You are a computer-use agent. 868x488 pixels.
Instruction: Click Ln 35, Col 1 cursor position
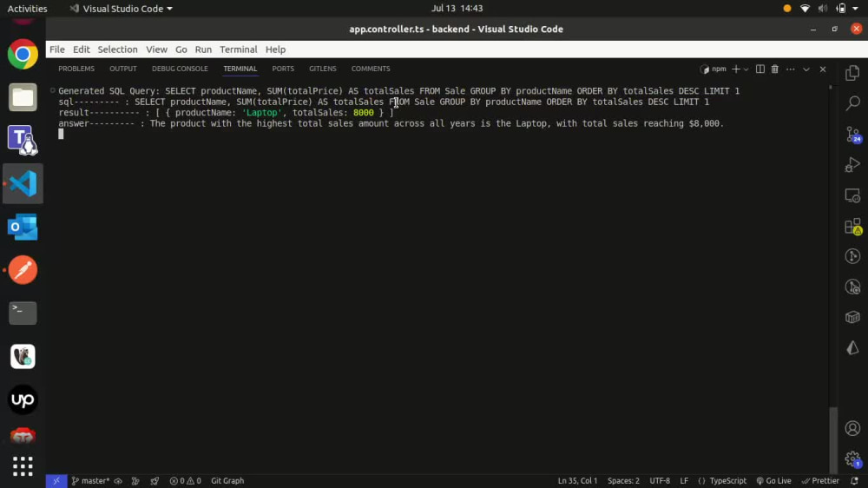point(577,481)
